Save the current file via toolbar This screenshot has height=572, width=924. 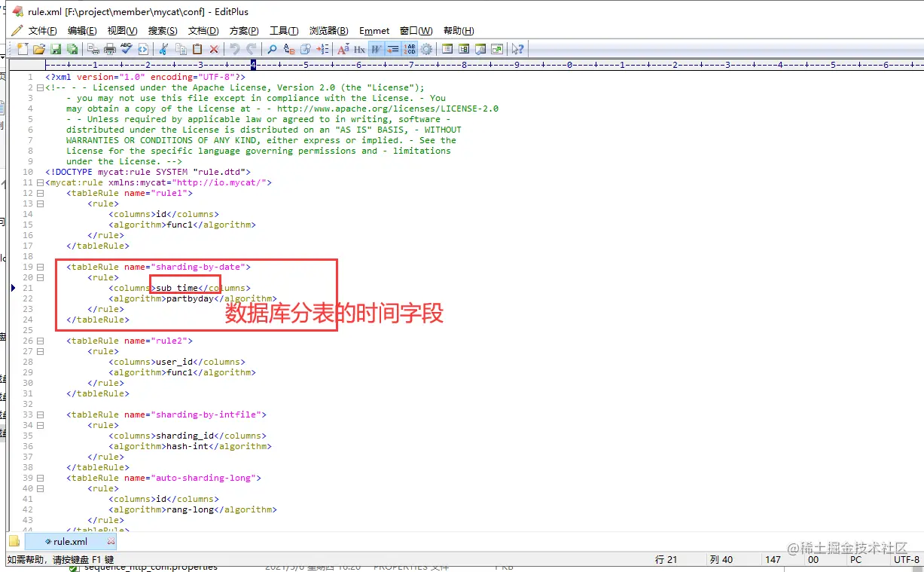[x=56, y=49]
